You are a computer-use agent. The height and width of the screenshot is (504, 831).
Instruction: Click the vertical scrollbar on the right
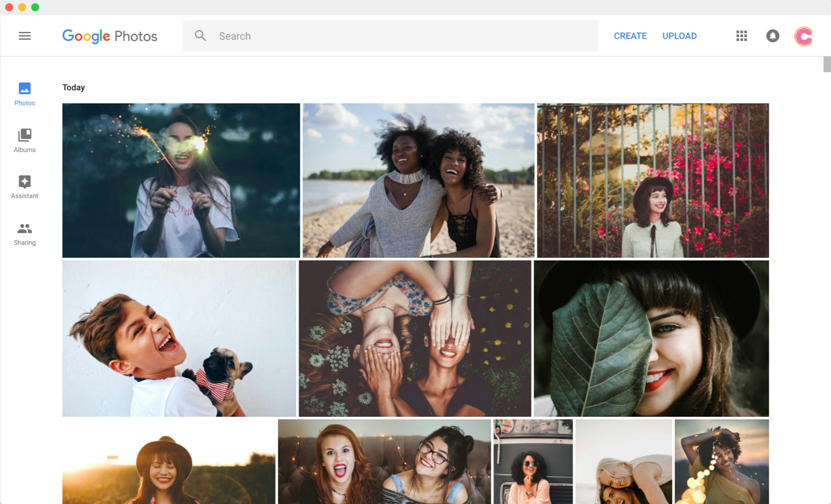tap(827, 65)
